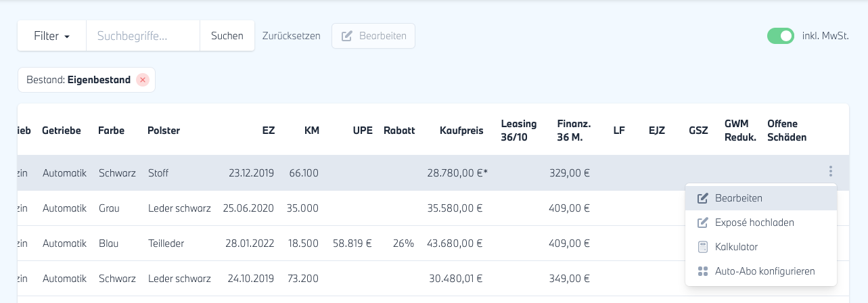Focus the Suchbegriffe search field
Viewport: 868px width, 303px height.
pyautogui.click(x=143, y=36)
